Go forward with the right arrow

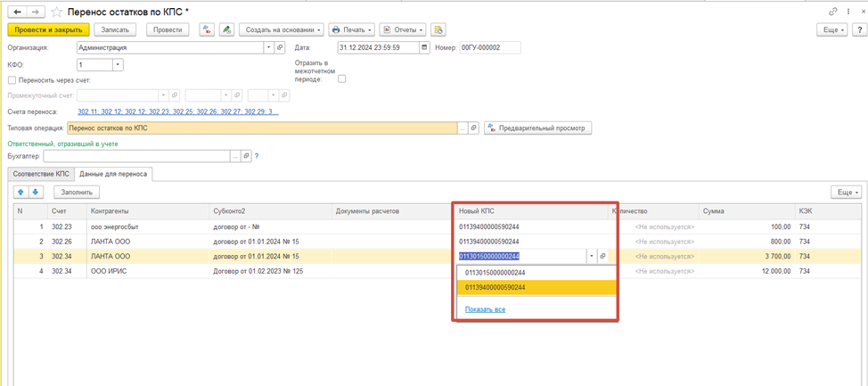pyautogui.click(x=36, y=12)
